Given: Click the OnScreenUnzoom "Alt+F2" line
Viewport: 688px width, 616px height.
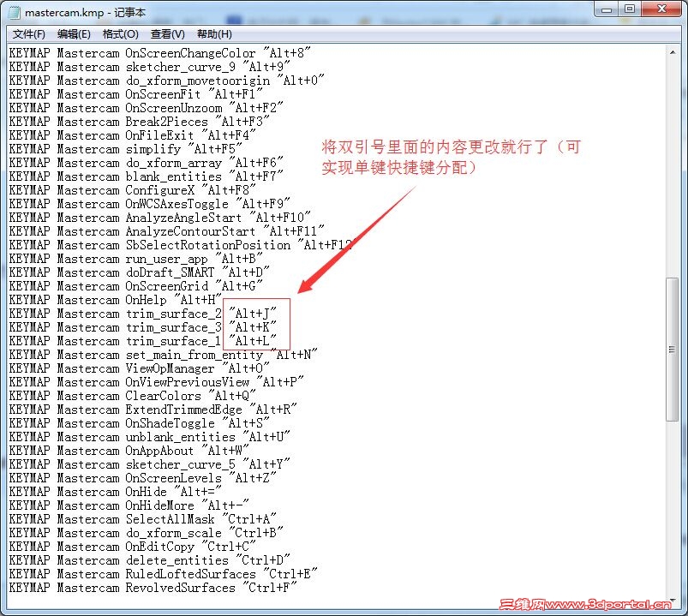Looking at the screenshot, I should tap(147, 108).
